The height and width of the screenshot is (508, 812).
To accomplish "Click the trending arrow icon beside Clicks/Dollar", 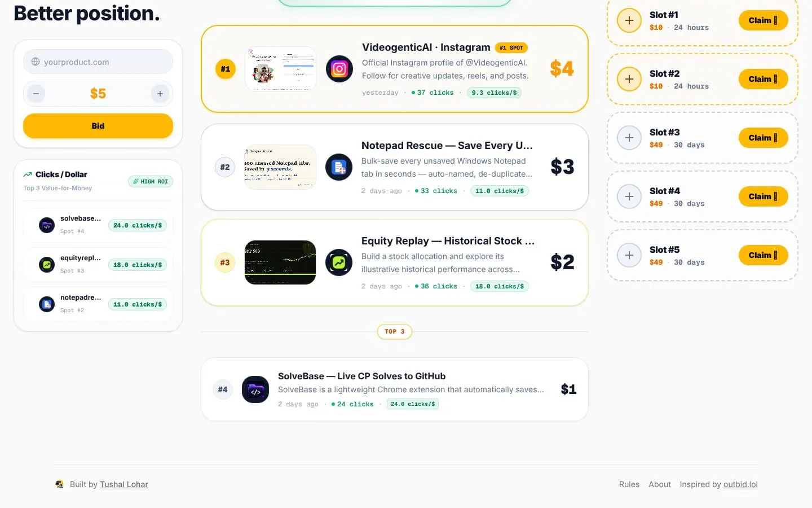I will pos(28,174).
